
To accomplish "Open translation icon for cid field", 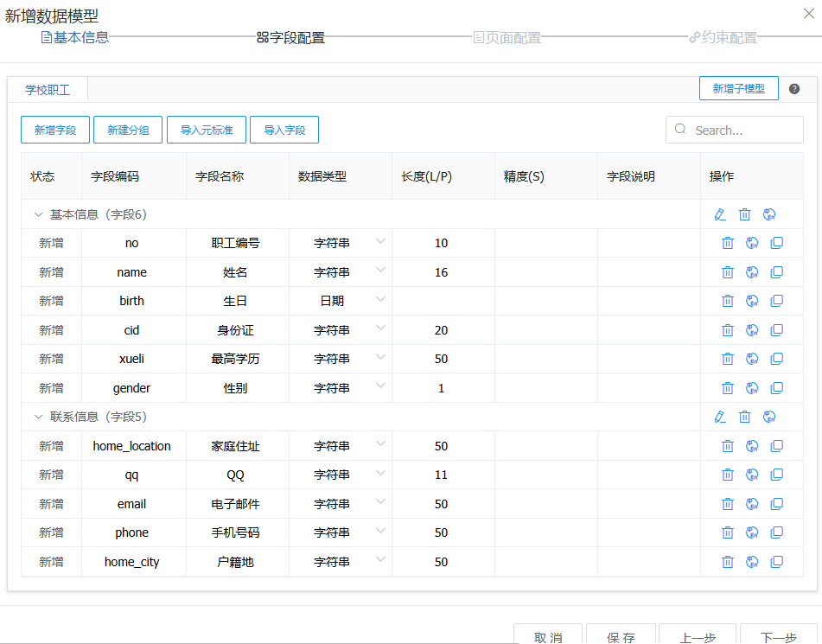I will coord(752,330).
